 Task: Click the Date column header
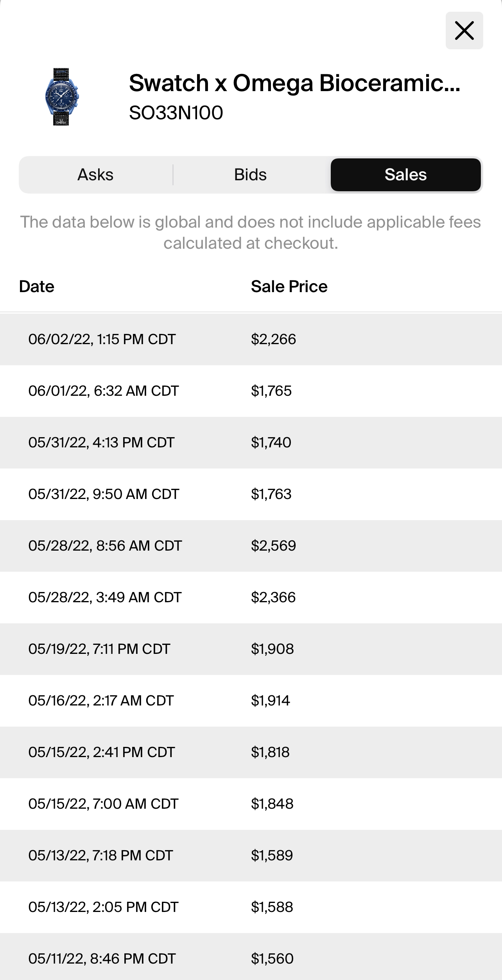click(x=37, y=287)
